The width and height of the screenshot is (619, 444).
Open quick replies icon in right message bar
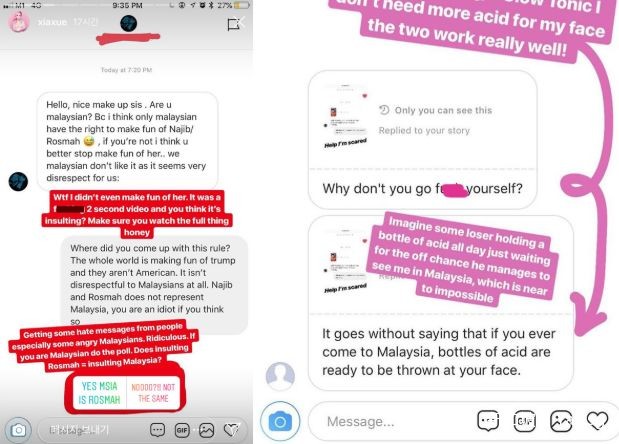488,421
